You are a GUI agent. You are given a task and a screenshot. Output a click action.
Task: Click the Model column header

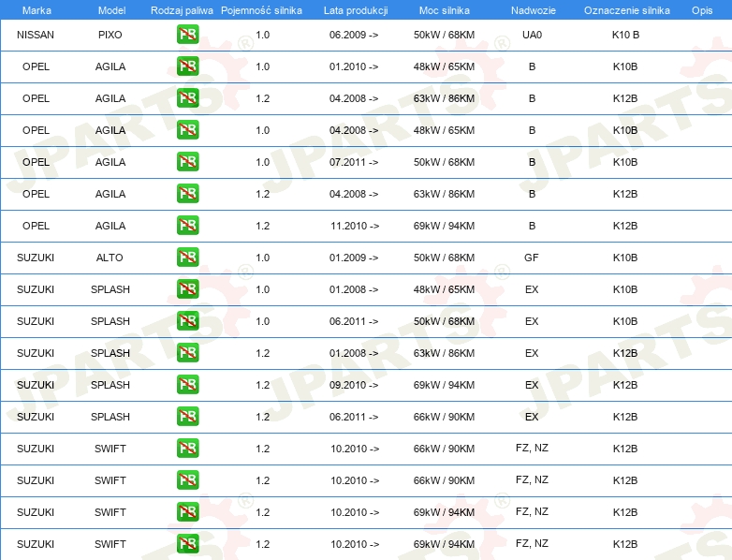point(111,10)
